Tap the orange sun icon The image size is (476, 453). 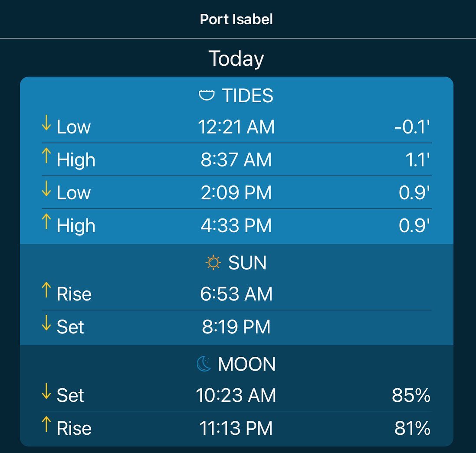coord(213,262)
